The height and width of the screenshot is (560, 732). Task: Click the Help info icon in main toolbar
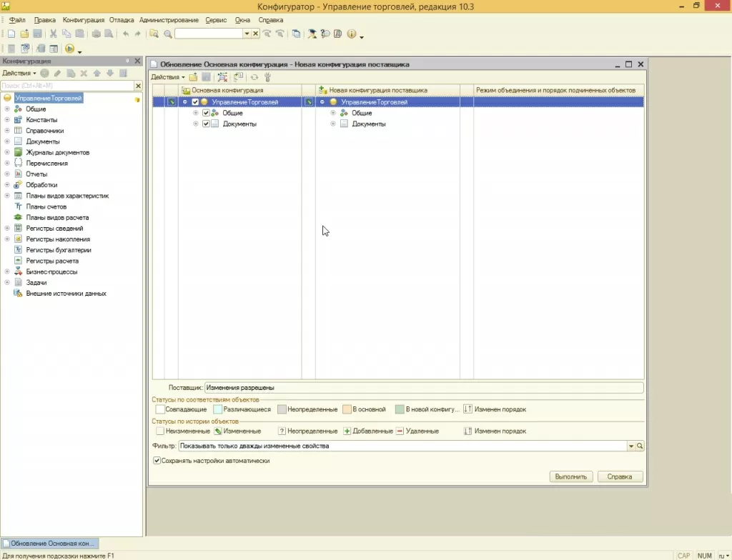click(351, 34)
